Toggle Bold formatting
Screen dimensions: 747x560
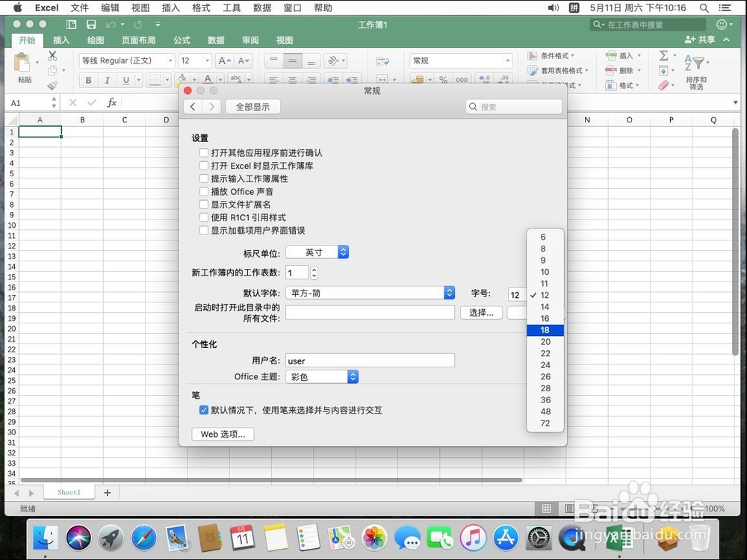pos(88,80)
